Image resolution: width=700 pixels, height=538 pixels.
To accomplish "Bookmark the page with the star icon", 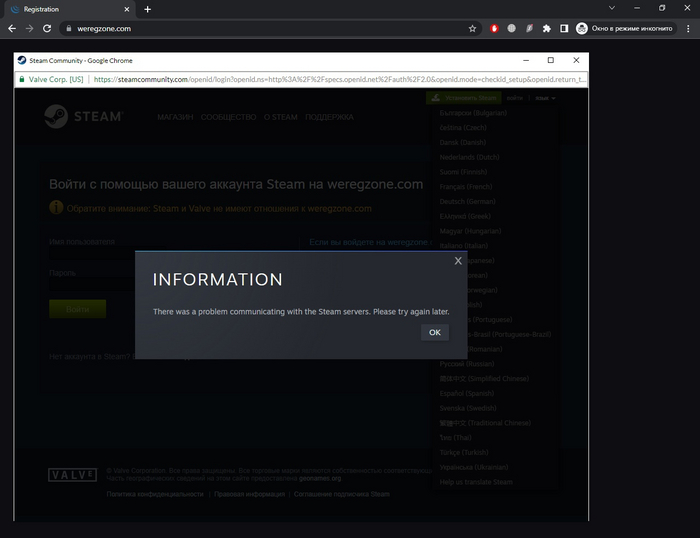I will point(472,29).
